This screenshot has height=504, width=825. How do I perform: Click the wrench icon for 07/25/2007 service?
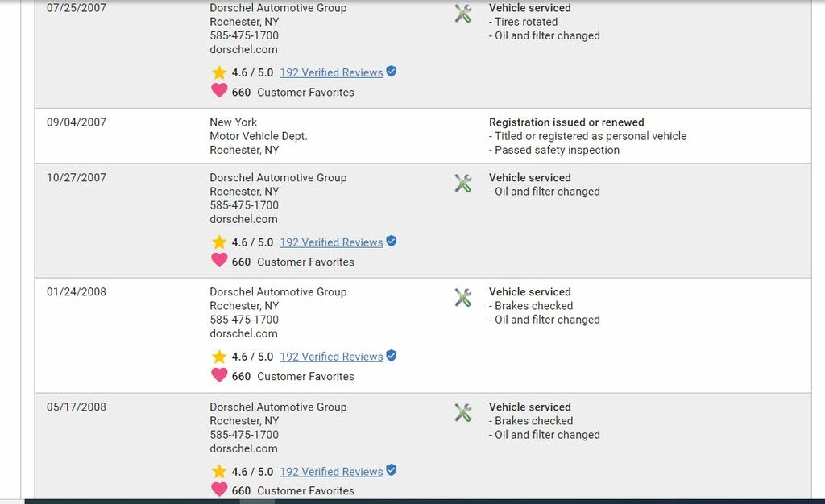click(463, 14)
